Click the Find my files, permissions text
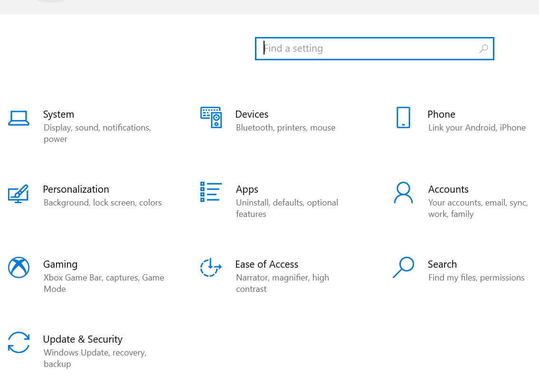Viewport: 539px width, 392px height. pyautogui.click(x=476, y=277)
